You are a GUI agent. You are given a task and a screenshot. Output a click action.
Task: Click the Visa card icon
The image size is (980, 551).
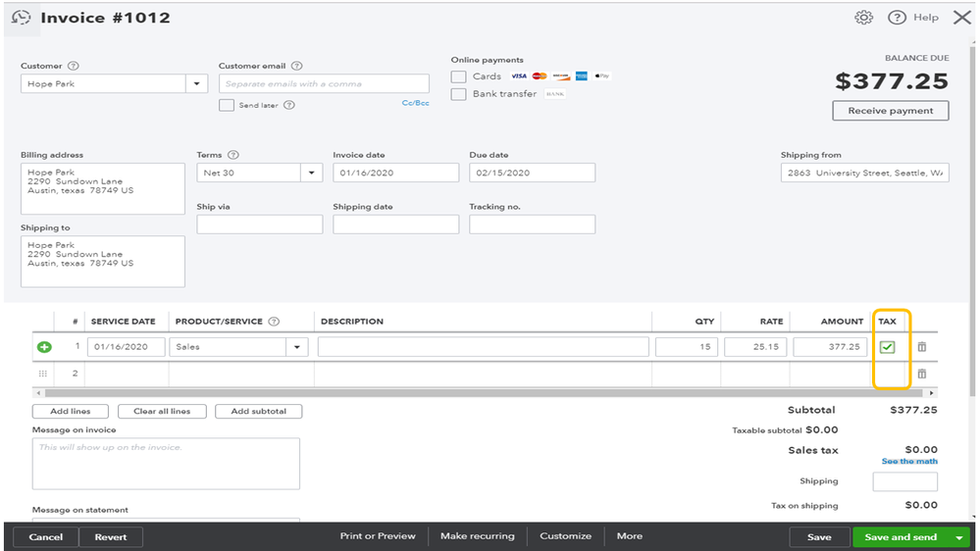pyautogui.click(x=519, y=76)
